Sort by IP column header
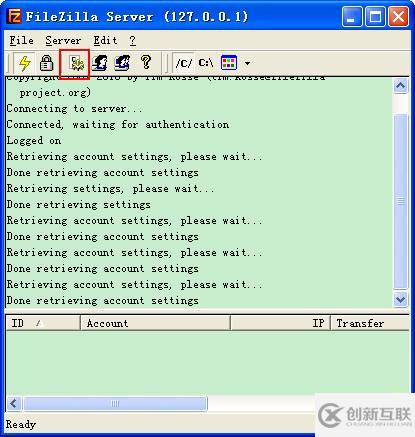The width and height of the screenshot is (415, 437). click(x=281, y=323)
